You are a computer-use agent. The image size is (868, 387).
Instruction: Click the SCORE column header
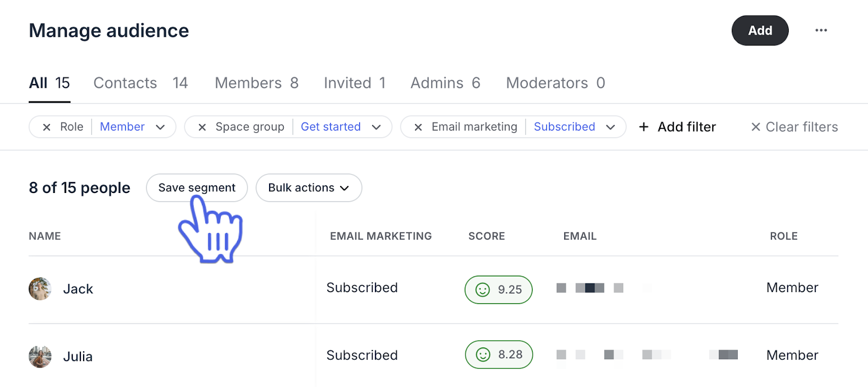pyautogui.click(x=487, y=236)
